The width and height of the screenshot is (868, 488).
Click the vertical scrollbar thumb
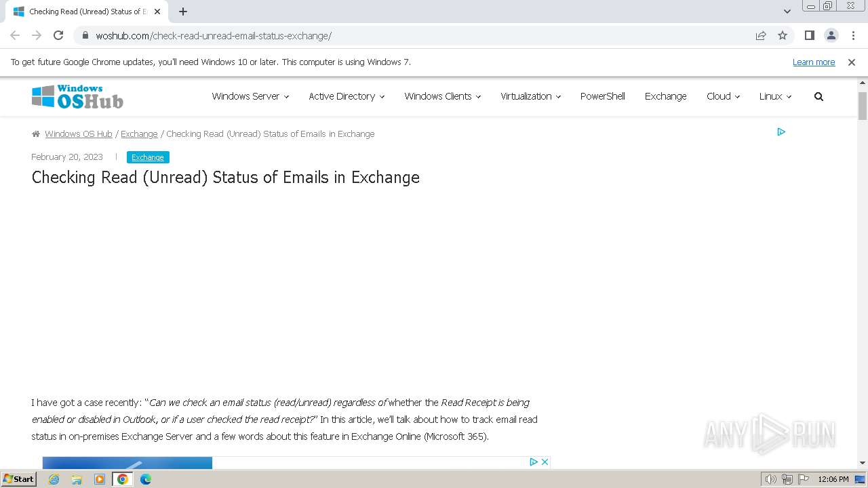863,106
